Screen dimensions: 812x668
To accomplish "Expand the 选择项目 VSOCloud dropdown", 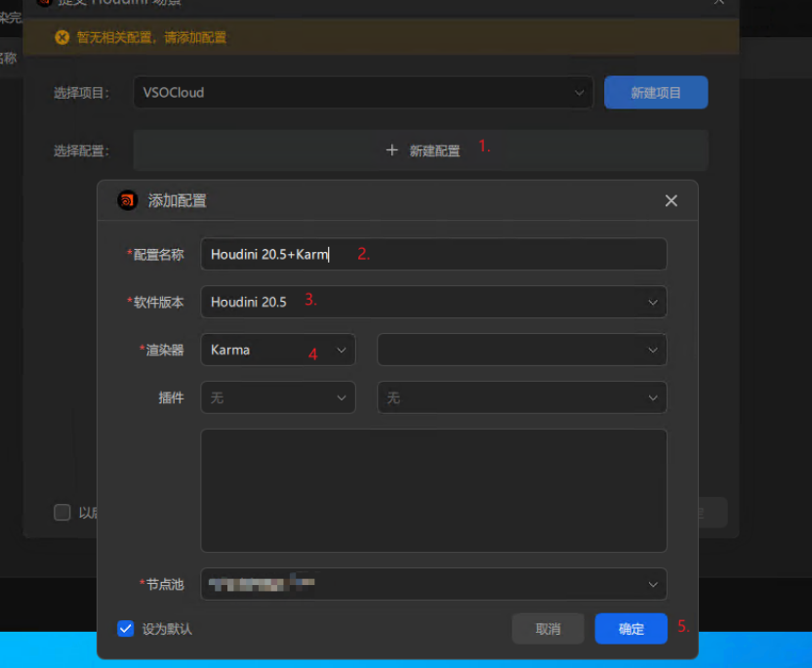I will tap(362, 93).
